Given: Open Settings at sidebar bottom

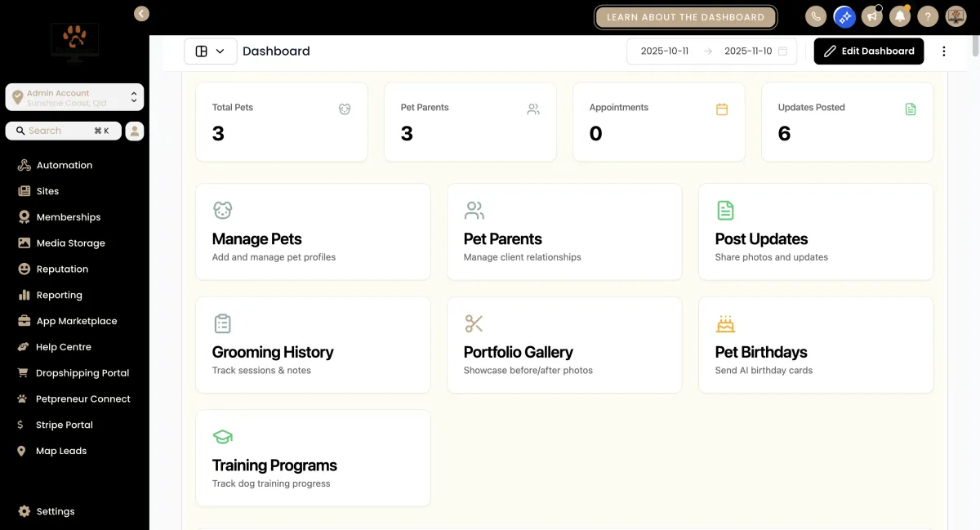Looking at the screenshot, I should pos(56,511).
